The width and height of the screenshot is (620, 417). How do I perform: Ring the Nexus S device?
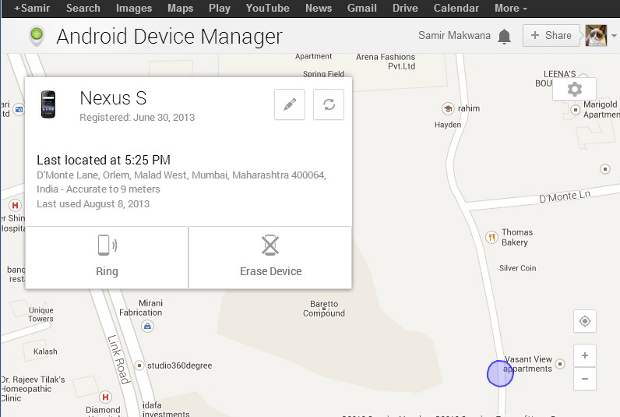107,257
